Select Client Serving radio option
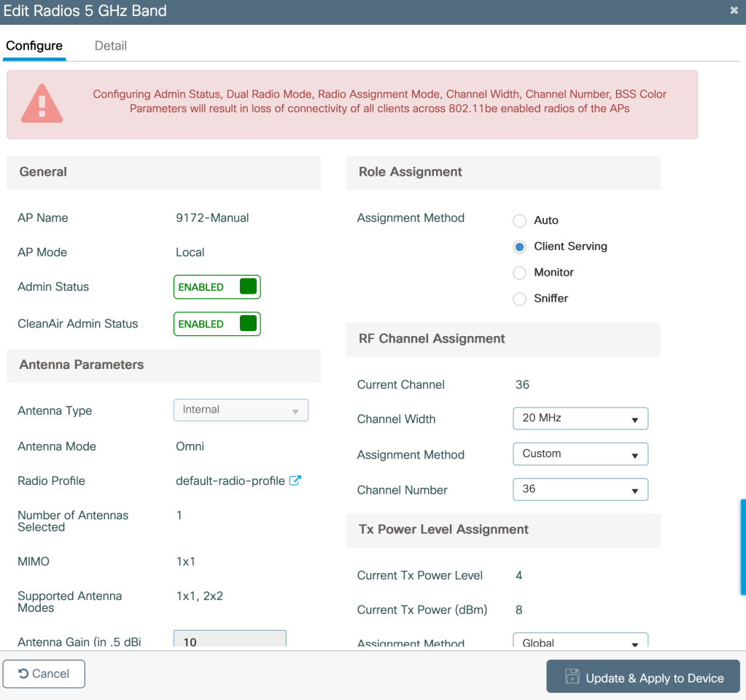The height and width of the screenshot is (700, 746). 519,246
